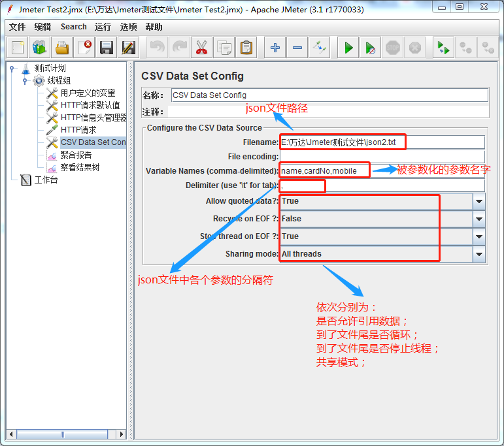The width and height of the screenshot is (504, 446).
Task: Open Allow quoted data dropdown
Action: [x=479, y=201]
